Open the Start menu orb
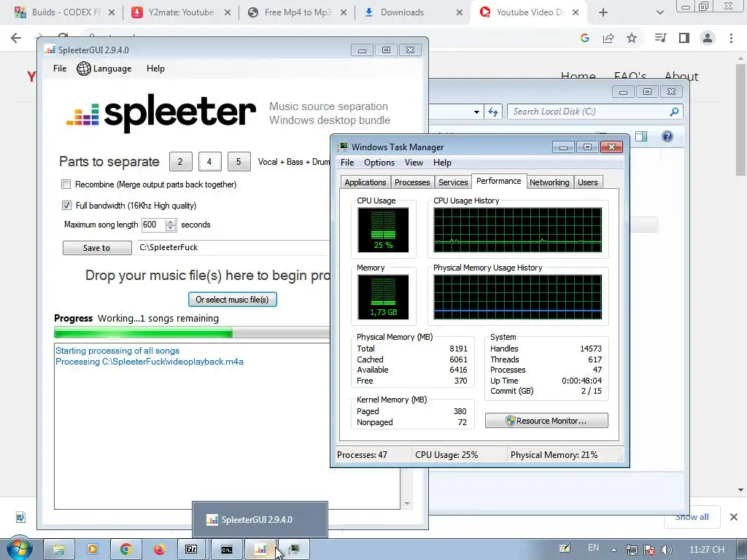This screenshot has width=747, height=560. [x=19, y=549]
